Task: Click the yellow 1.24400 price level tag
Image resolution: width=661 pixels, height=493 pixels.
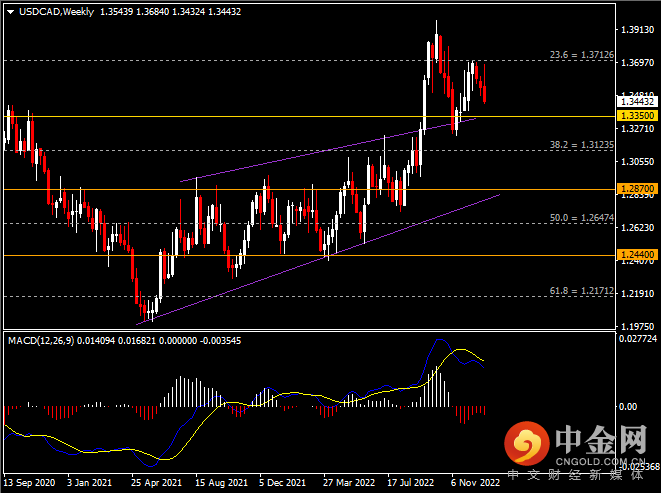Action: pyautogui.click(x=638, y=255)
